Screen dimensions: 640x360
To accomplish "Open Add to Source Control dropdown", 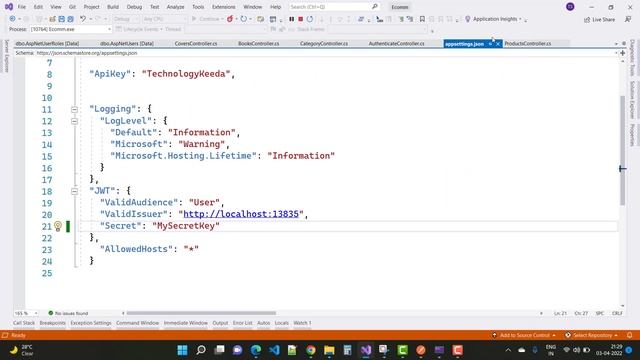I will tap(524, 335).
